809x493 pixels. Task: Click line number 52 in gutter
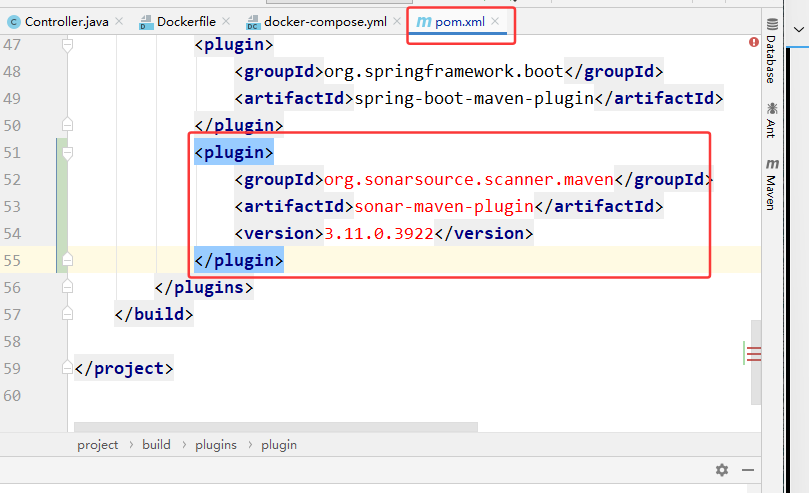pyautogui.click(x=12, y=179)
